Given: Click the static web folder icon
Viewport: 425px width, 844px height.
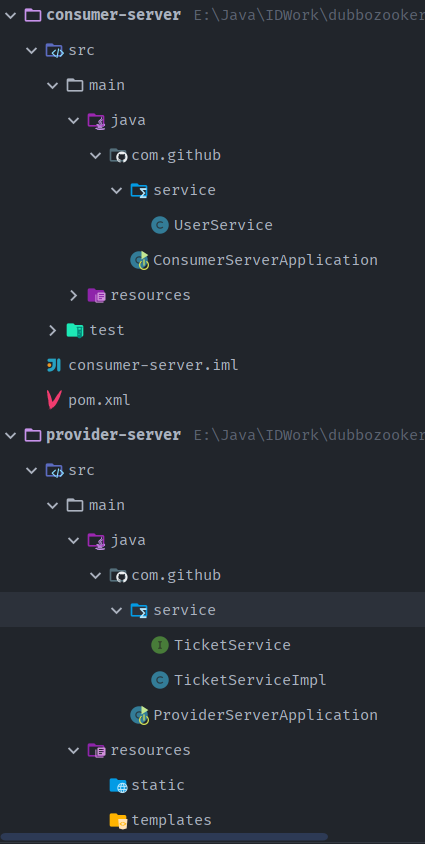Looking at the screenshot, I should 118,785.
